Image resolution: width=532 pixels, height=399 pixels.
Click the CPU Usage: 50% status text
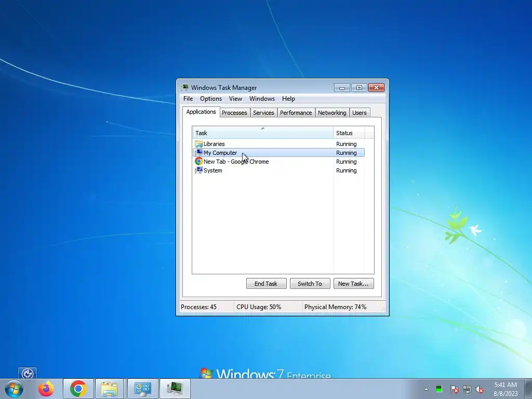[259, 307]
